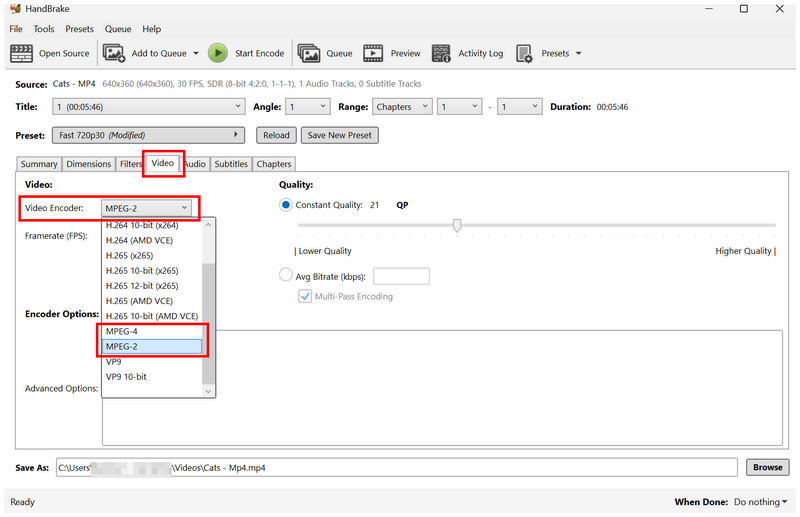This screenshot has width=800, height=517.
Task: Switch to the Summary tab
Action: (x=39, y=164)
